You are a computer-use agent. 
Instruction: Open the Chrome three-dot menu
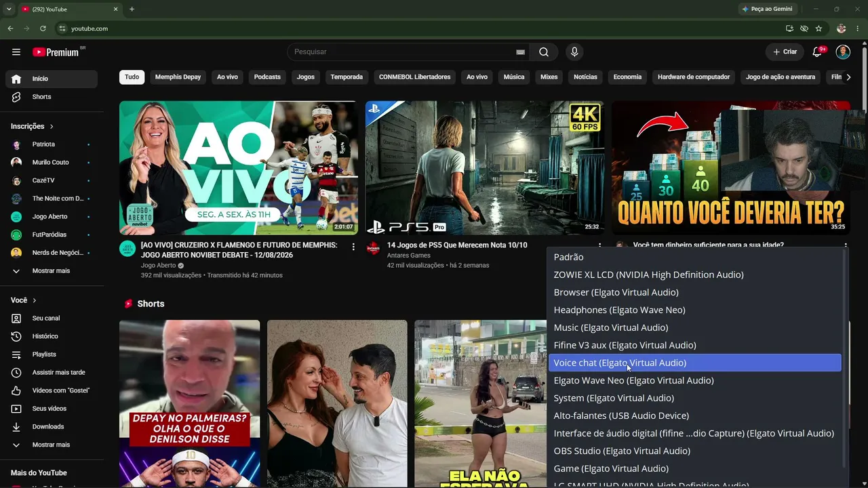(x=858, y=28)
